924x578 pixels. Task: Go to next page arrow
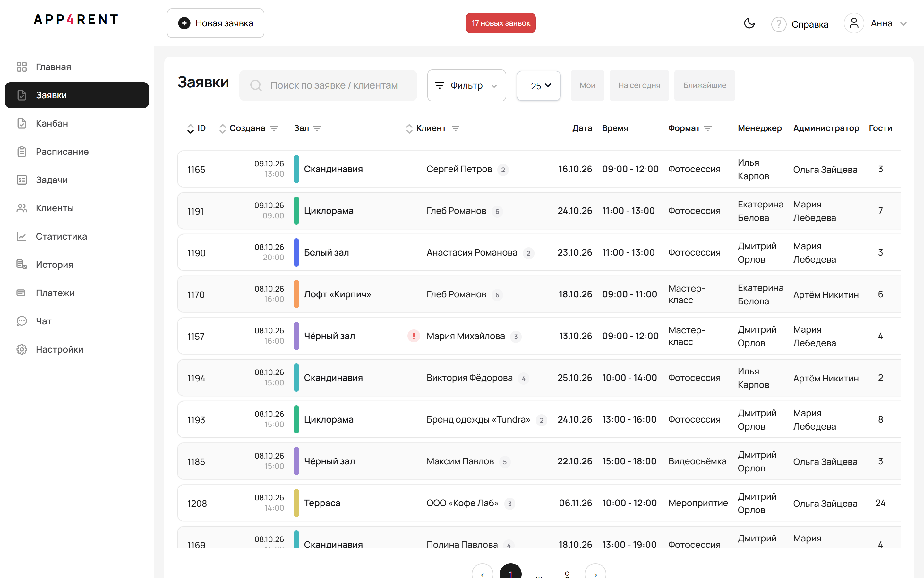(595, 574)
